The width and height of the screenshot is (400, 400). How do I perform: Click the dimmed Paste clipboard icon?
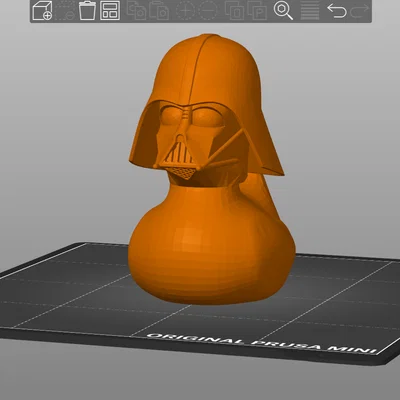tap(159, 11)
